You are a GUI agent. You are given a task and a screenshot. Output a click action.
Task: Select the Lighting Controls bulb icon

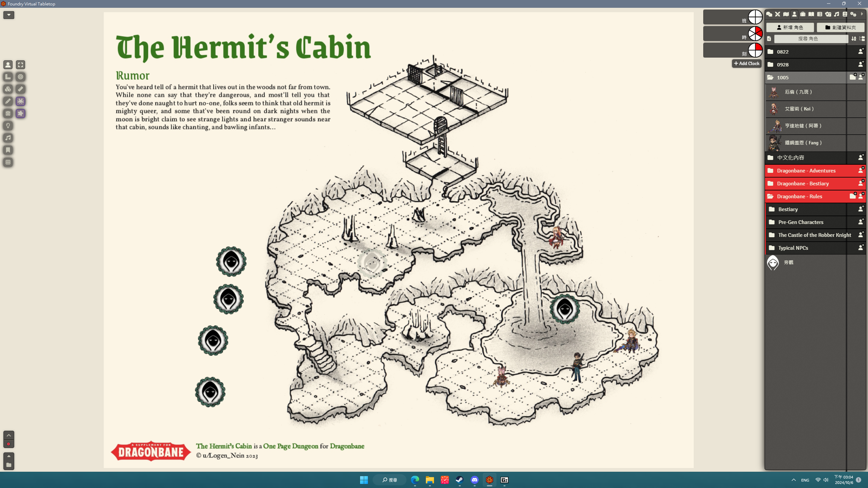click(x=8, y=126)
